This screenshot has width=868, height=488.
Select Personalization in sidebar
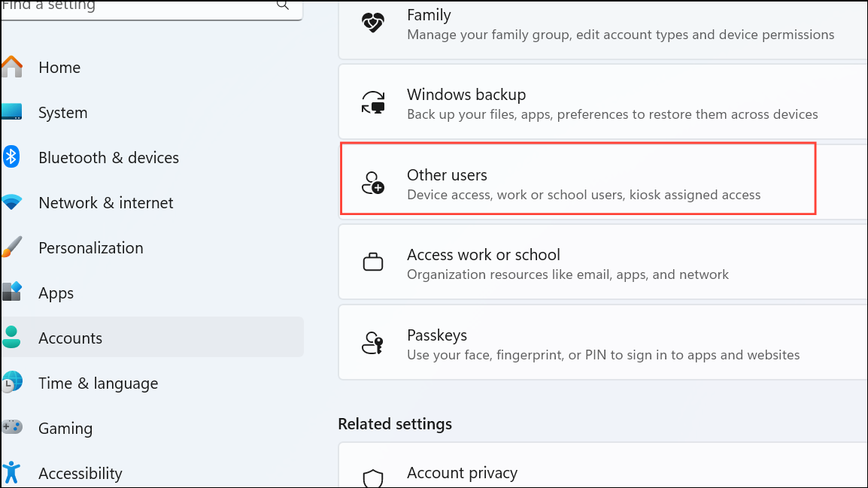[x=91, y=248]
